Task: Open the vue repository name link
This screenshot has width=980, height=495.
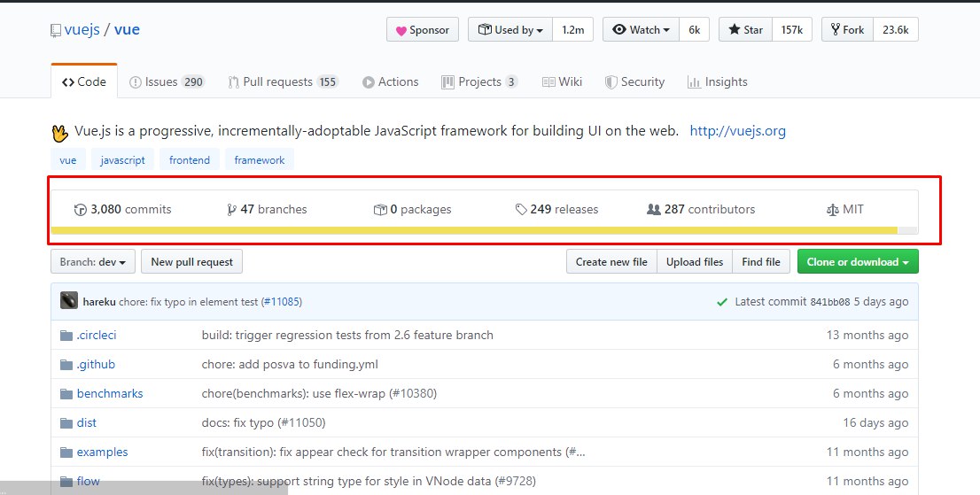Action: click(127, 29)
